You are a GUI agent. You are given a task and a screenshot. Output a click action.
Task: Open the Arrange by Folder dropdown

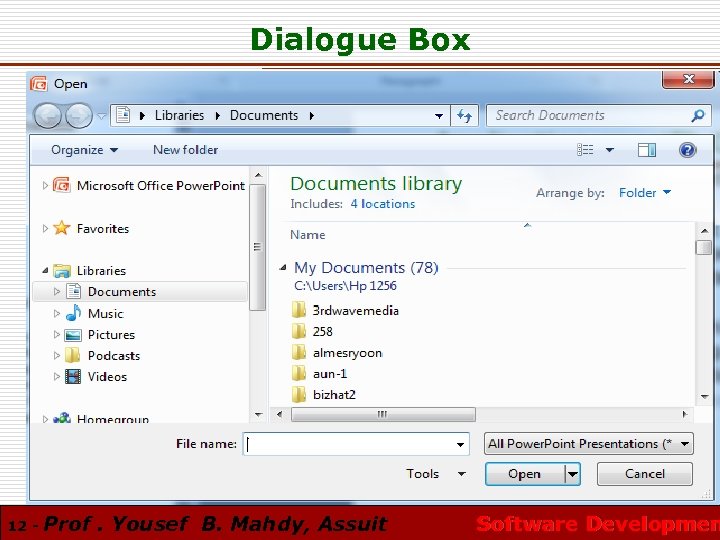pyautogui.click(x=645, y=193)
